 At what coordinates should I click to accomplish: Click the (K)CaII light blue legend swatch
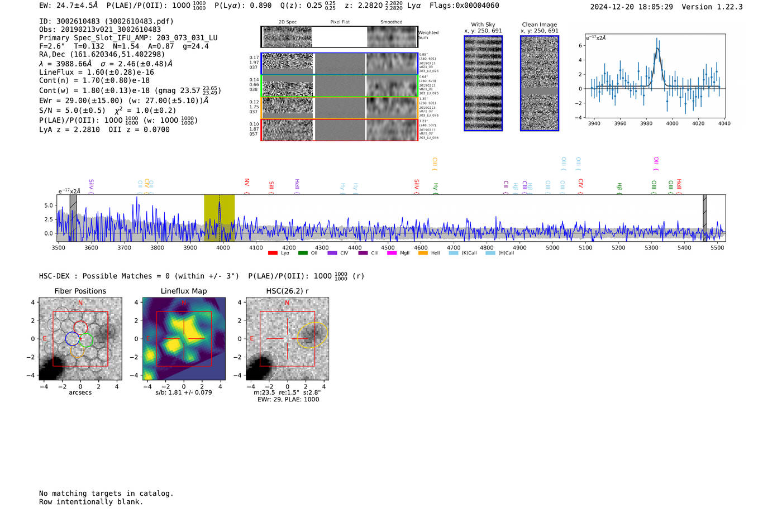click(x=454, y=253)
